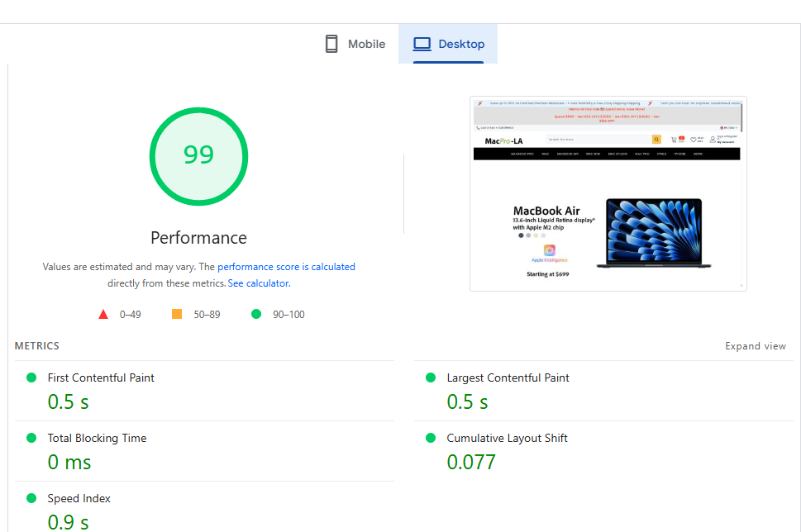The height and width of the screenshot is (532, 801).
Task: Click the Total Blocking Time 0 ms value
Action: (69, 463)
